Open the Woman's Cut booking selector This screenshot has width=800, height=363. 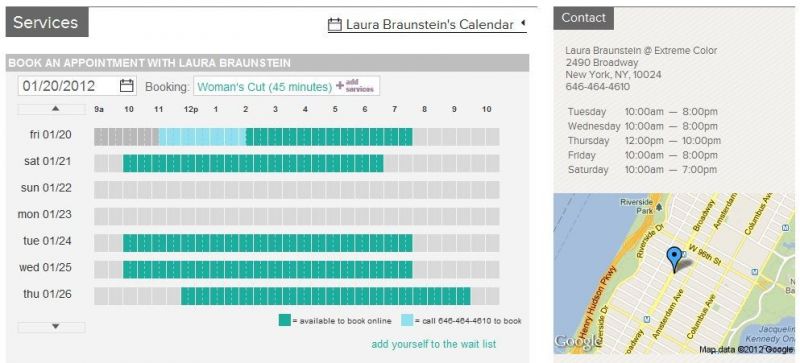pos(287,86)
